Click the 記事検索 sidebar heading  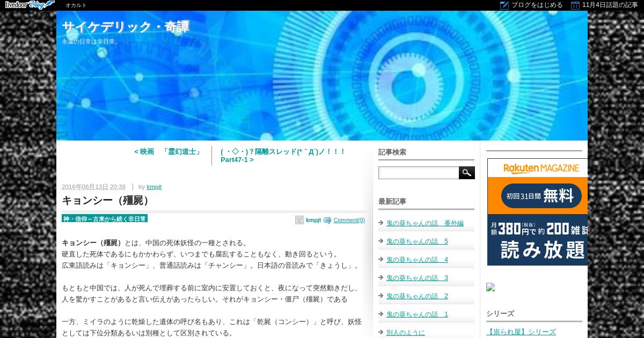392,152
